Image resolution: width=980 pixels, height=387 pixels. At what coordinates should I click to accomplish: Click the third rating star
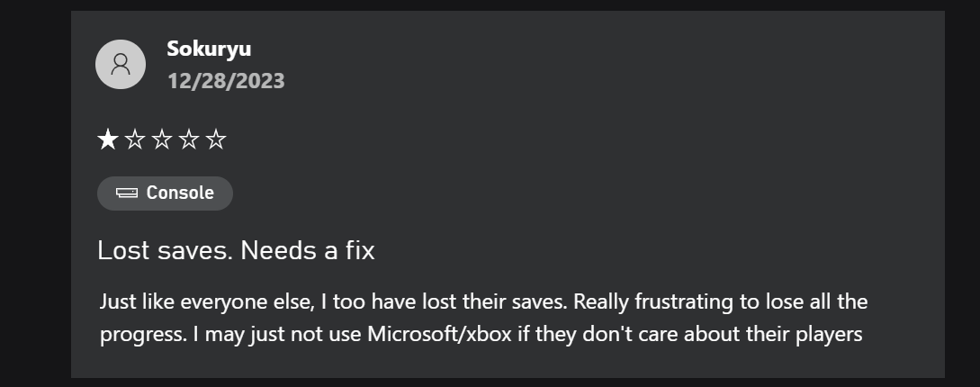(x=162, y=139)
